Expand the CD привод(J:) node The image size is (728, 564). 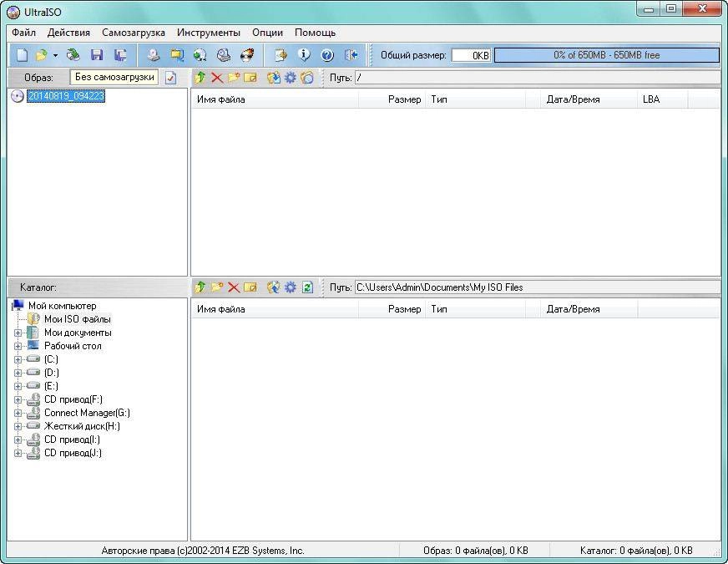[18, 453]
